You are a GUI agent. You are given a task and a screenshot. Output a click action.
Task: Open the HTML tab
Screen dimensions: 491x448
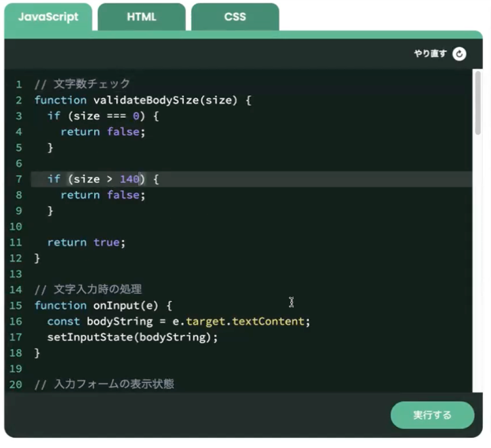[142, 17]
